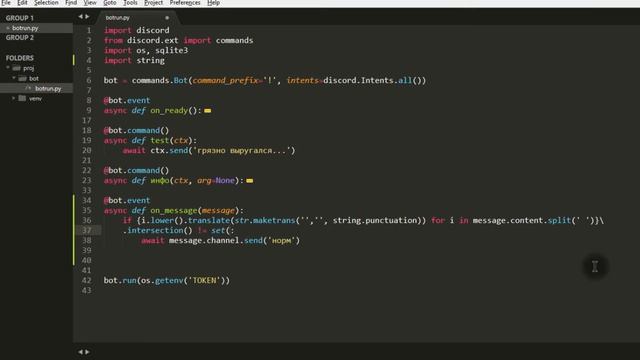
Task: Unfold the collapsed инфо function body
Action: coord(249,180)
